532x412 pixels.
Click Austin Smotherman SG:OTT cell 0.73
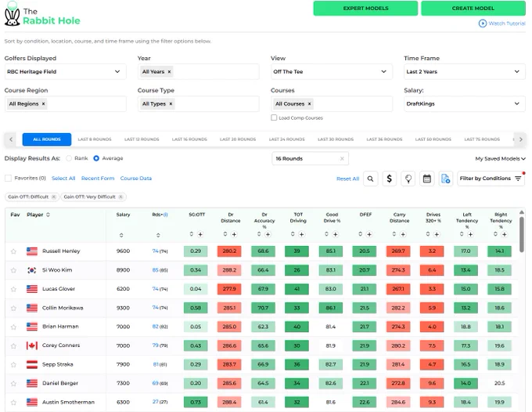(x=196, y=402)
